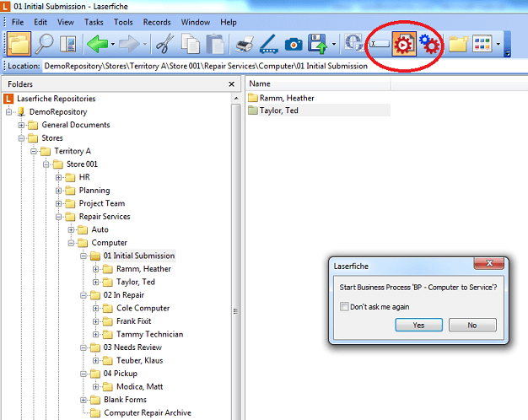Create a new folder with sparkle folder icon
Viewport: 528px width, 420px height.
tap(458, 44)
